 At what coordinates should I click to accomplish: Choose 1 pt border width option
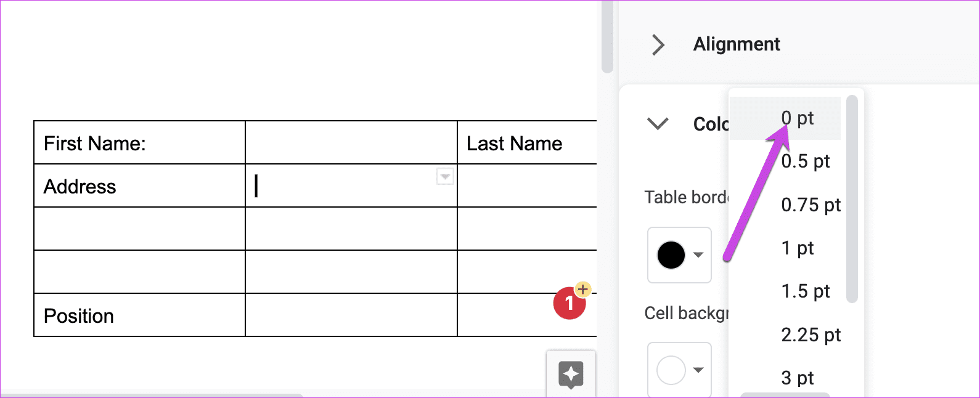point(785,248)
